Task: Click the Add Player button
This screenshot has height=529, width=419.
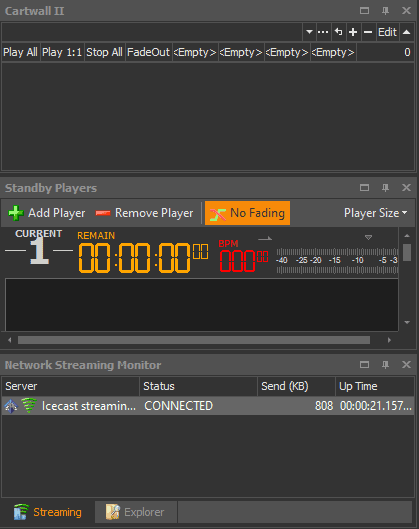Action: coord(47,213)
